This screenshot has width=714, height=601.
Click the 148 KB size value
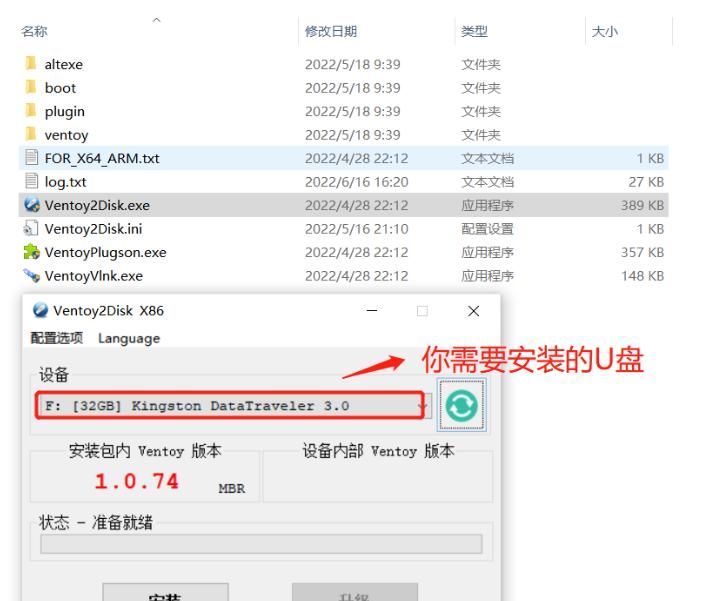click(x=643, y=276)
